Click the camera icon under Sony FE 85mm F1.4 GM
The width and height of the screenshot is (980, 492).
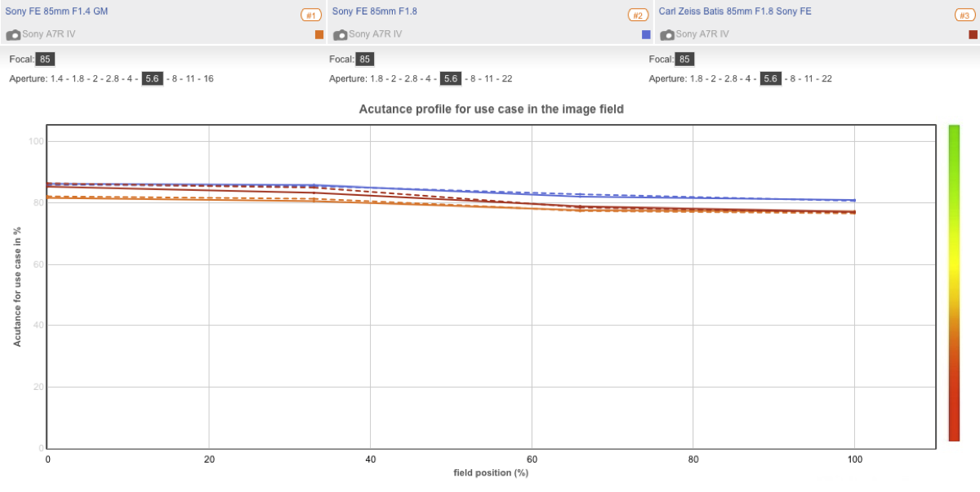[13, 35]
